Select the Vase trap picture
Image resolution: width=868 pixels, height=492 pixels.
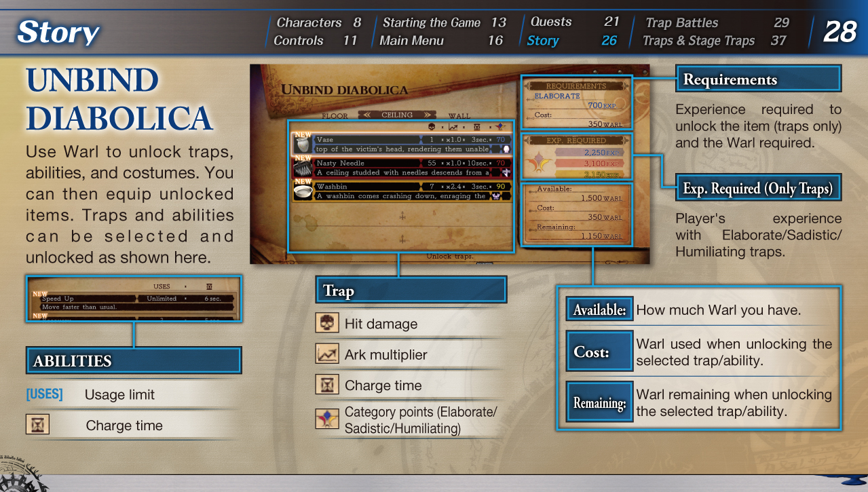(x=302, y=144)
